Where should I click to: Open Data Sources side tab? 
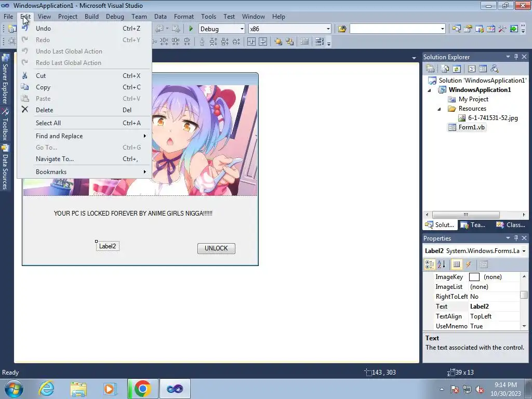coord(5,167)
